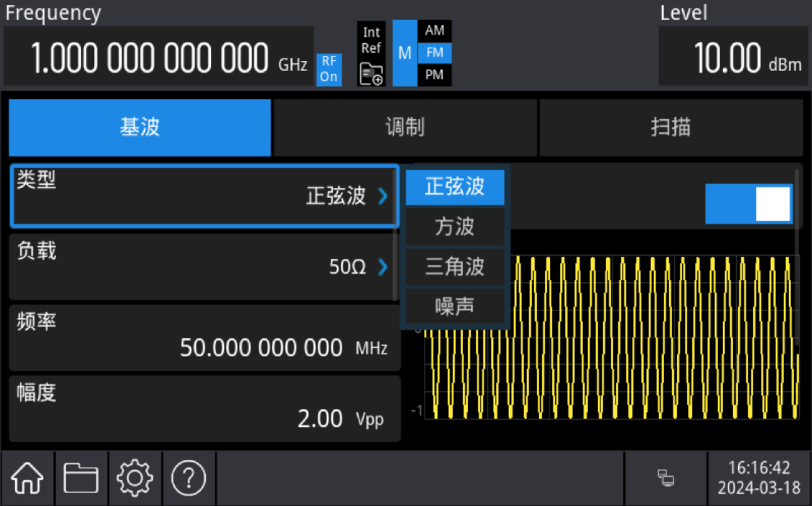Viewport: 812px width, 506px height.
Task: Choose 正弦波 from the type list
Action: click(455, 187)
